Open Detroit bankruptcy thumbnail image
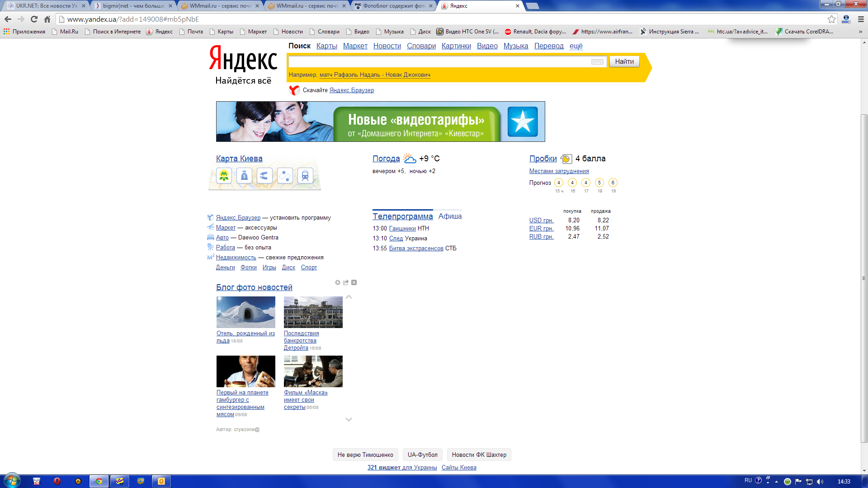The height and width of the screenshot is (488, 868). (313, 312)
